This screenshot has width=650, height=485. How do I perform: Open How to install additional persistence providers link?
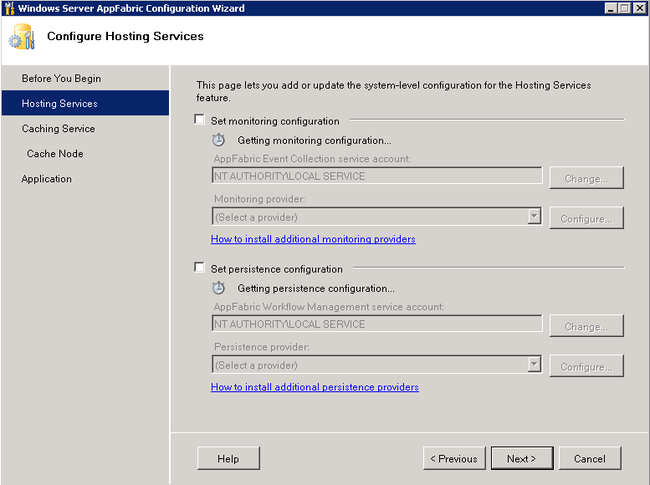tap(315, 387)
